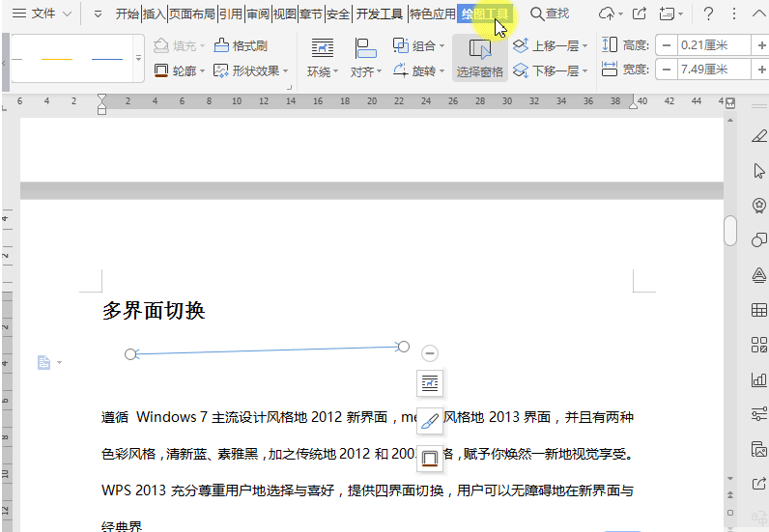Screen dimensions: 769x532
Task: Click the floating shape outline icon
Action: 430,459
